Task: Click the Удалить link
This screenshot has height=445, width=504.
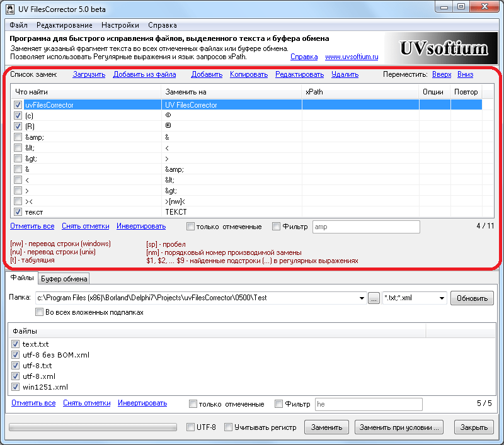Action: [x=345, y=74]
